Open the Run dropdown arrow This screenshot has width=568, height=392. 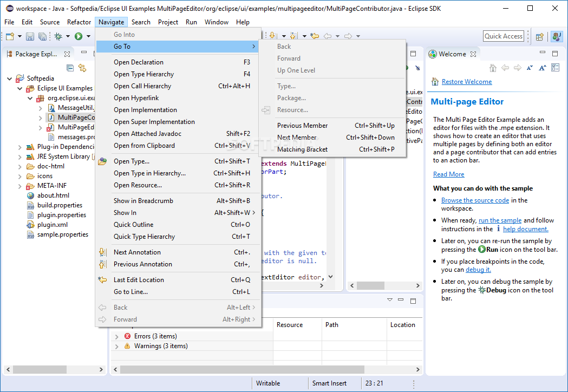click(x=88, y=36)
